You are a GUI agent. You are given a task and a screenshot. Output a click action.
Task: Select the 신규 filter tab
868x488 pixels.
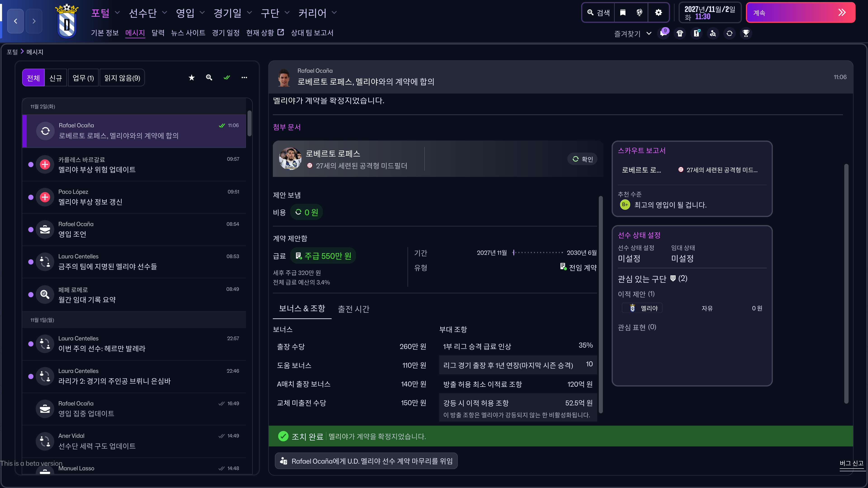tap(56, 78)
